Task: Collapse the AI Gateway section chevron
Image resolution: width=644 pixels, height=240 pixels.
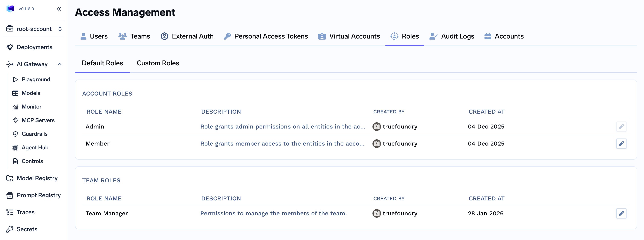Action: 59,64
